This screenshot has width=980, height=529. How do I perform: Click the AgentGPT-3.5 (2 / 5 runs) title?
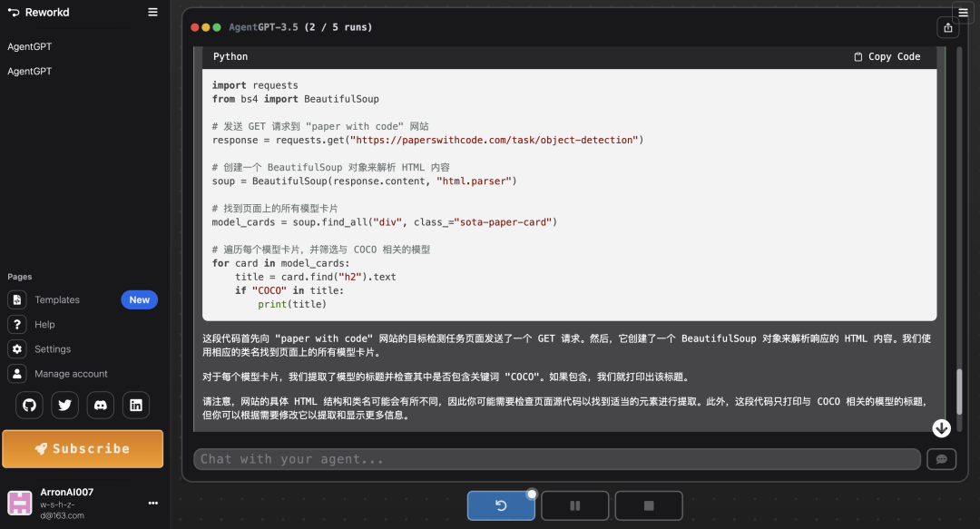point(300,27)
